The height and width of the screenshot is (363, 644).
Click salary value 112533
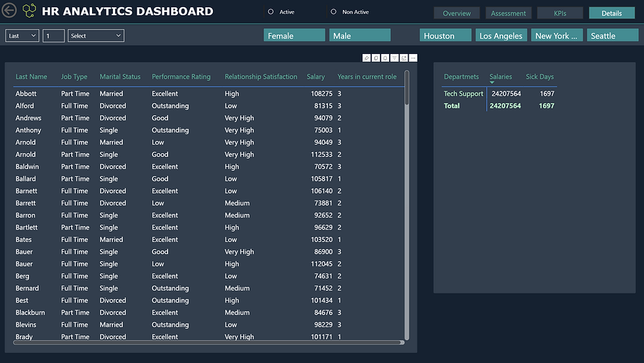321,155
